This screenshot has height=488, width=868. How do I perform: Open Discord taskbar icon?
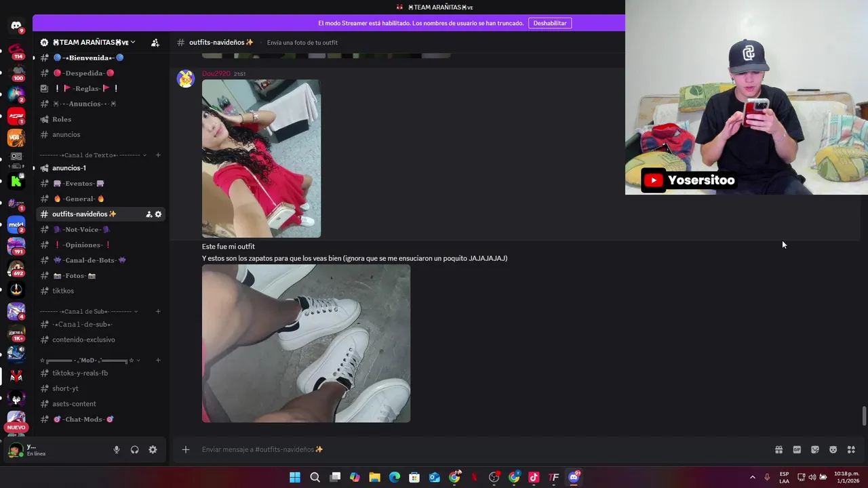click(x=574, y=477)
